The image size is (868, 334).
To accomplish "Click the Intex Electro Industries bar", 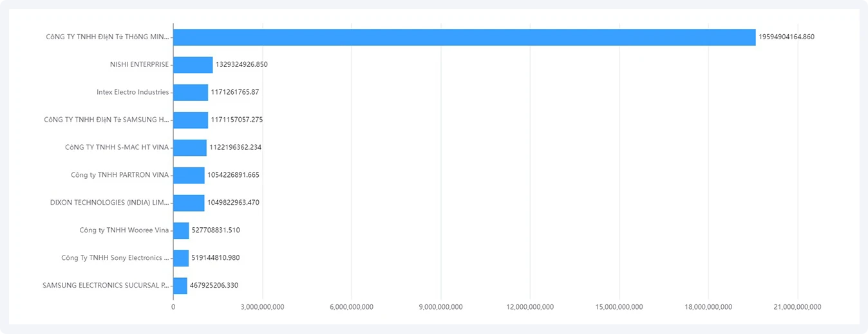I will point(191,92).
